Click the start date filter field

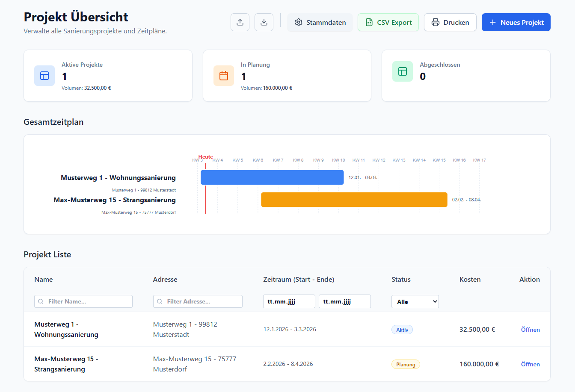(289, 301)
